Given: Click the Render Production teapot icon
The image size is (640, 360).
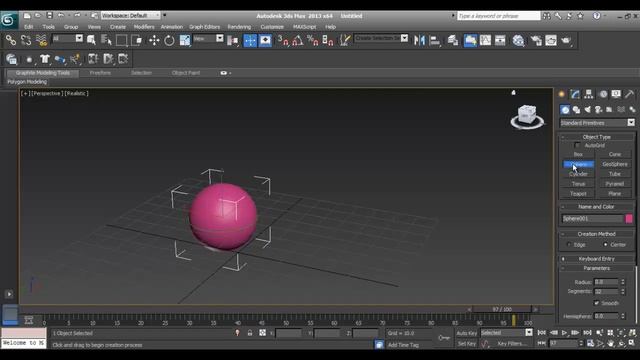Looking at the screenshot, I should point(566,40).
